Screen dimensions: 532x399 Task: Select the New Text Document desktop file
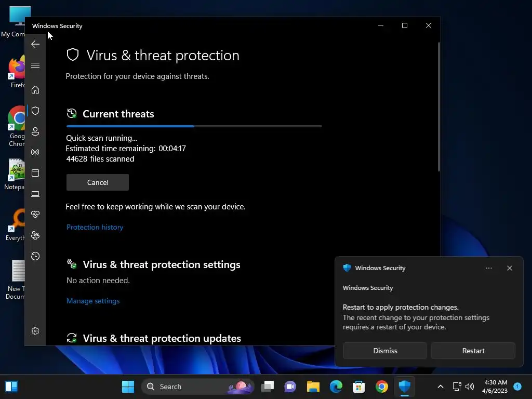click(x=15, y=280)
